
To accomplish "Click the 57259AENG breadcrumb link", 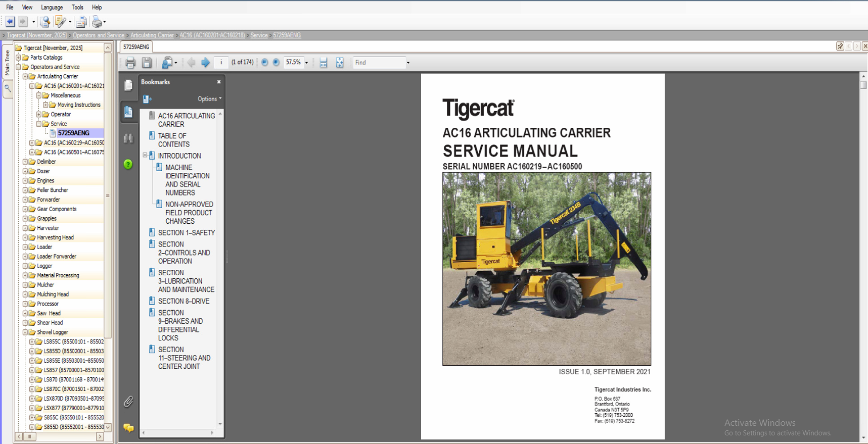I will coord(287,35).
